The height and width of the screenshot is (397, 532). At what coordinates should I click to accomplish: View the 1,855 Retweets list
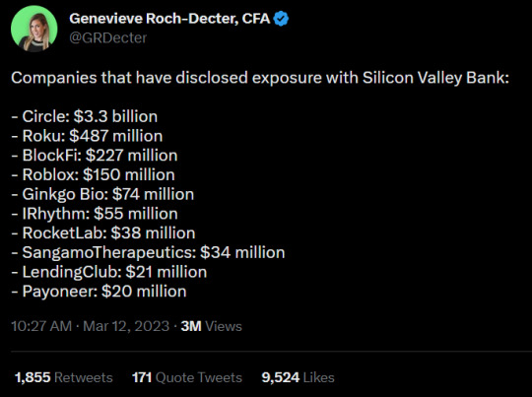tap(64, 377)
